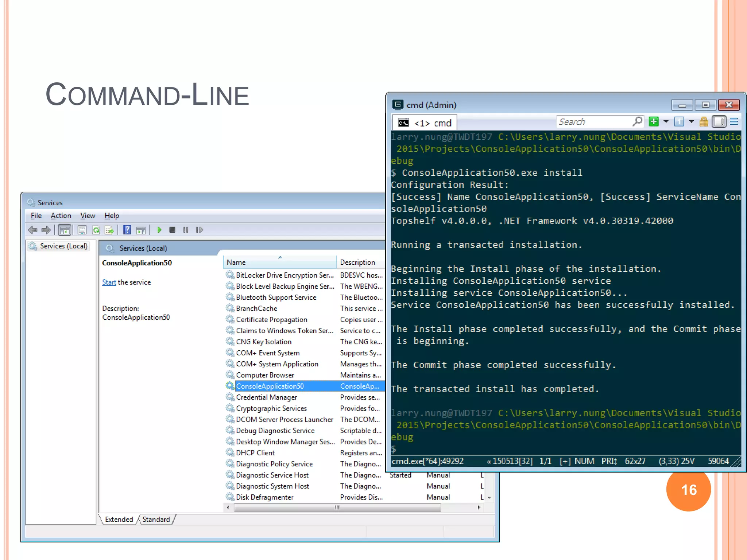
Task: Click the cmd.exe status bar process entry
Action: coord(427,462)
